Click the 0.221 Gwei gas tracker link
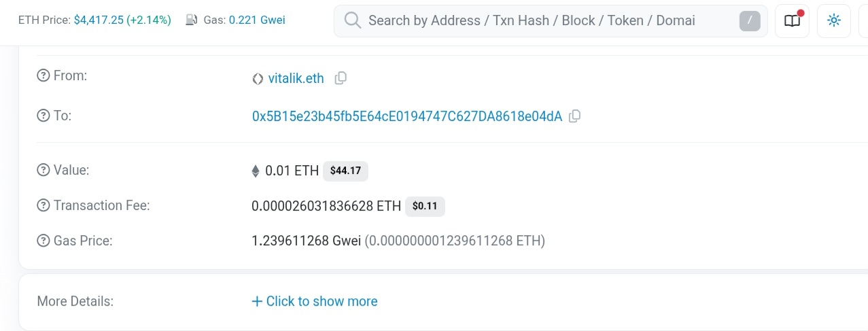This screenshot has height=331, width=868. click(x=257, y=20)
